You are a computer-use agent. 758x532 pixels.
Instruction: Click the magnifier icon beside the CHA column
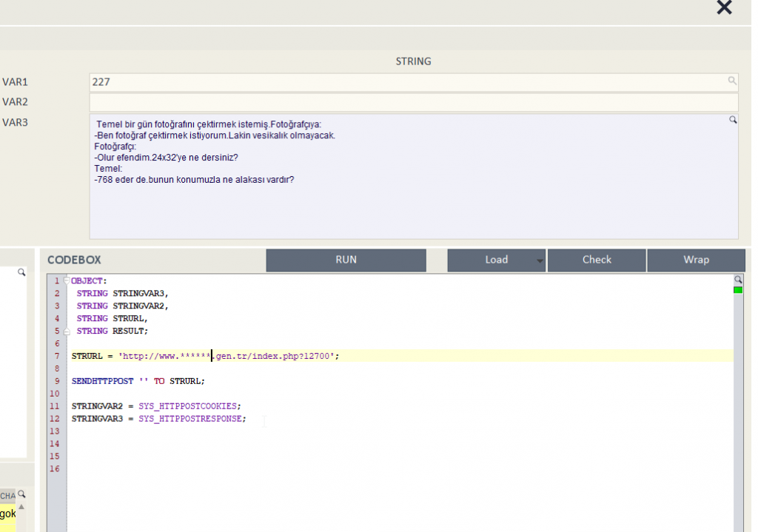pyautogui.click(x=22, y=494)
